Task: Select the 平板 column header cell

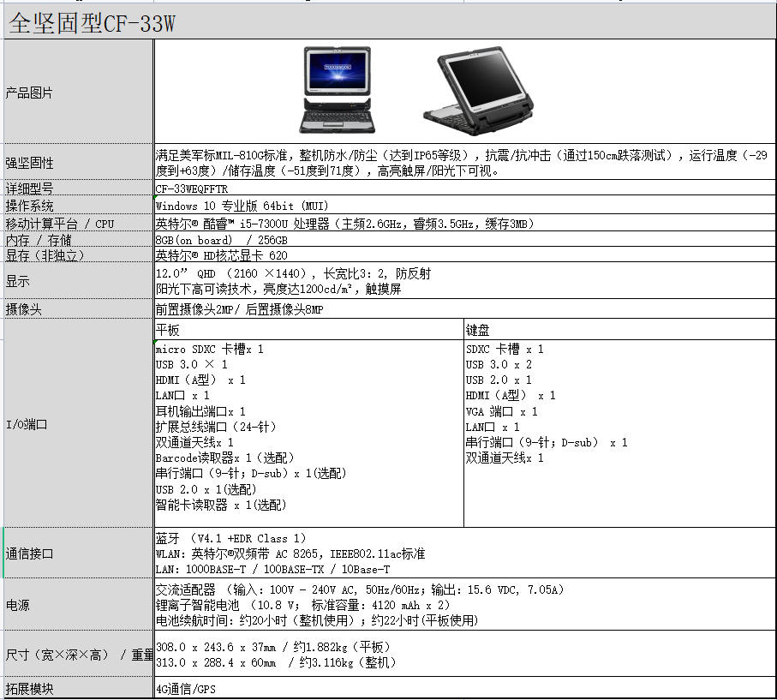Action: [309, 330]
